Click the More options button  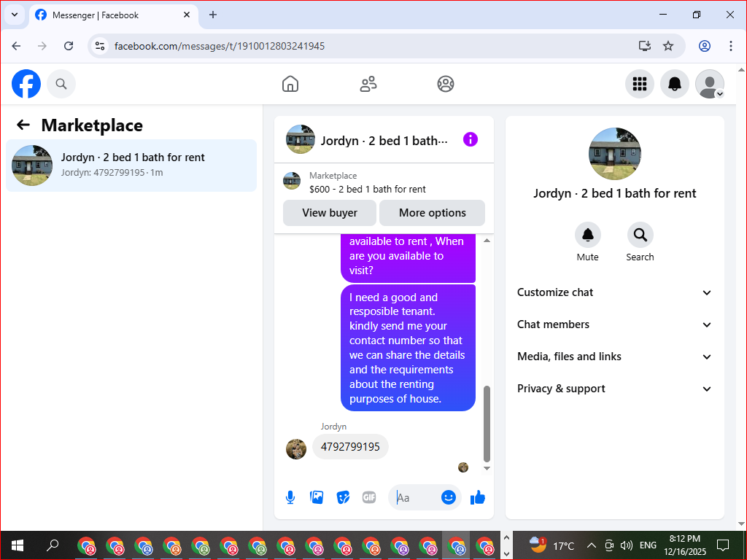click(x=432, y=213)
